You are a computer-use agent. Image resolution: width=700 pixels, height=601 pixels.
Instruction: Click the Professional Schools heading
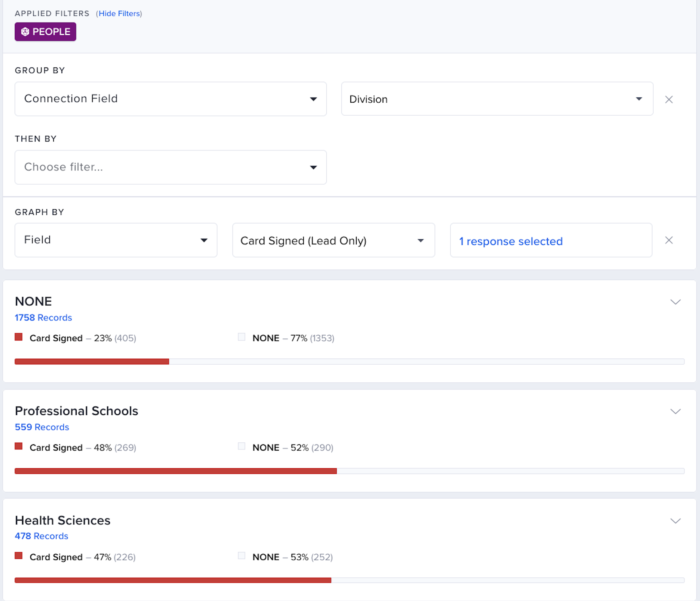[77, 411]
